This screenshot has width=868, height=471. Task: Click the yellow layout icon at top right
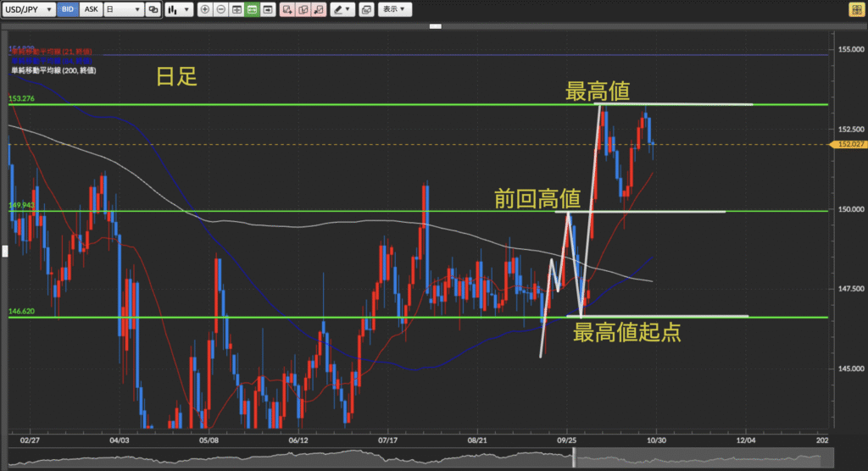coord(856,9)
